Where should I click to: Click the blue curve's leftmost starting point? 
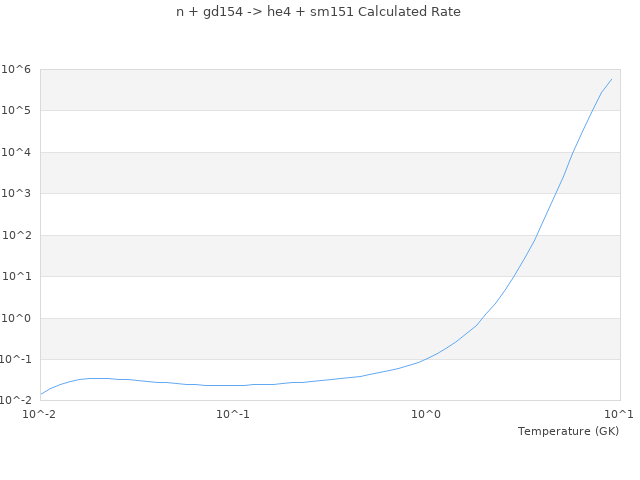41,394
